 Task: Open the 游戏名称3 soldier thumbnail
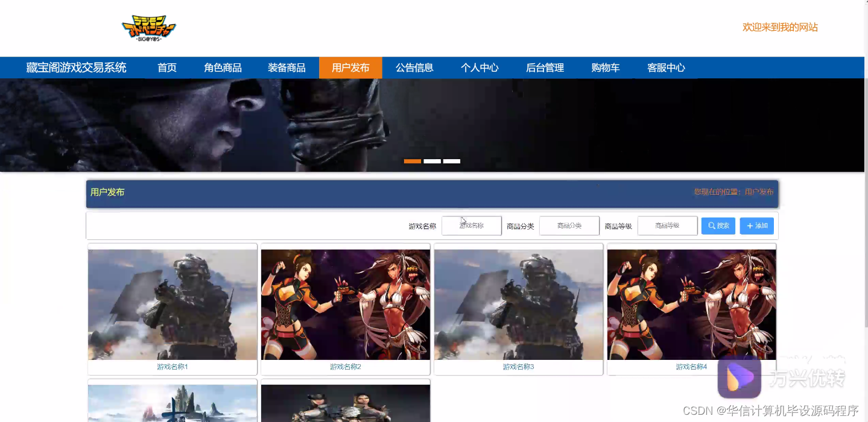click(519, 304)
